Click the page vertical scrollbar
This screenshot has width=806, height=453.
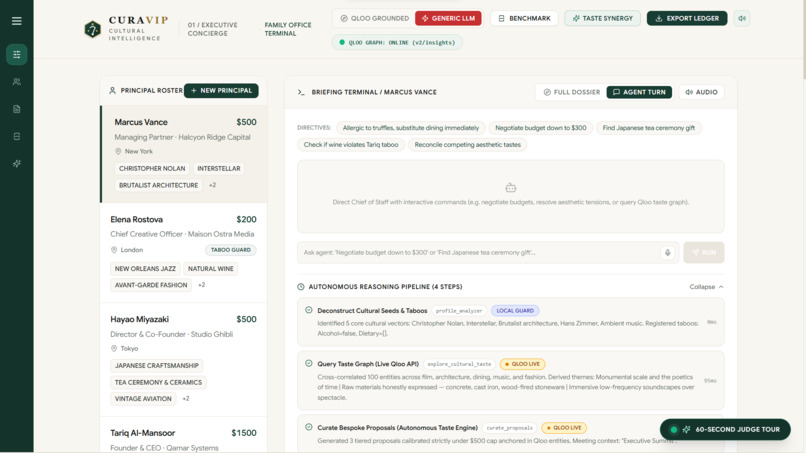point(803,41)
